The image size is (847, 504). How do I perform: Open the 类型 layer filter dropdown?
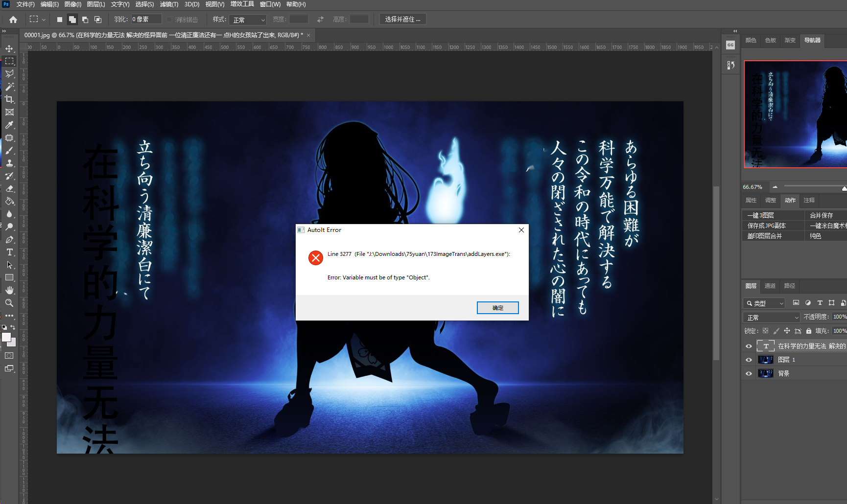[764, 303]
